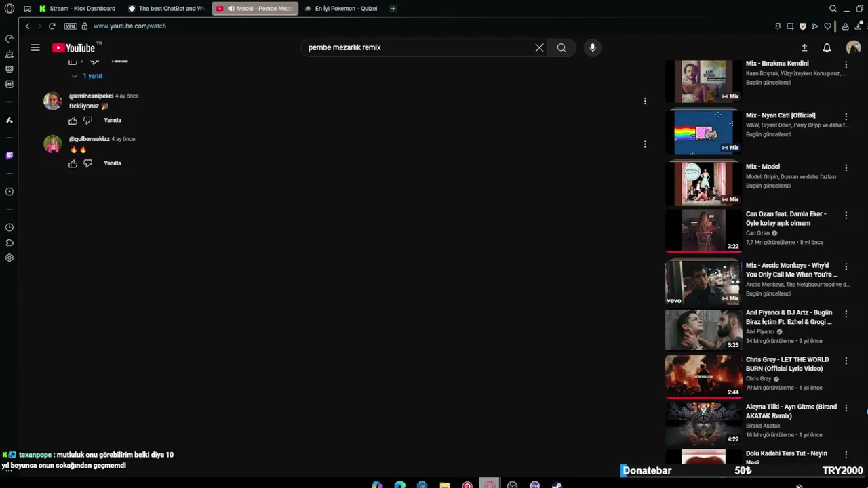Open Mix - Model video title
Viewport: 868px width, 488px height.
coord(763,167)
